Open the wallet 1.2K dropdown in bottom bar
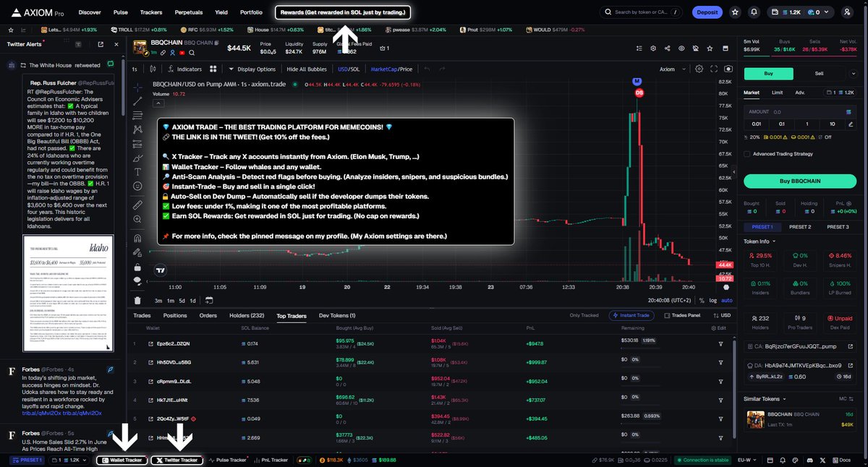The width and height of the screenshot is (868, 467). [69, 460]
